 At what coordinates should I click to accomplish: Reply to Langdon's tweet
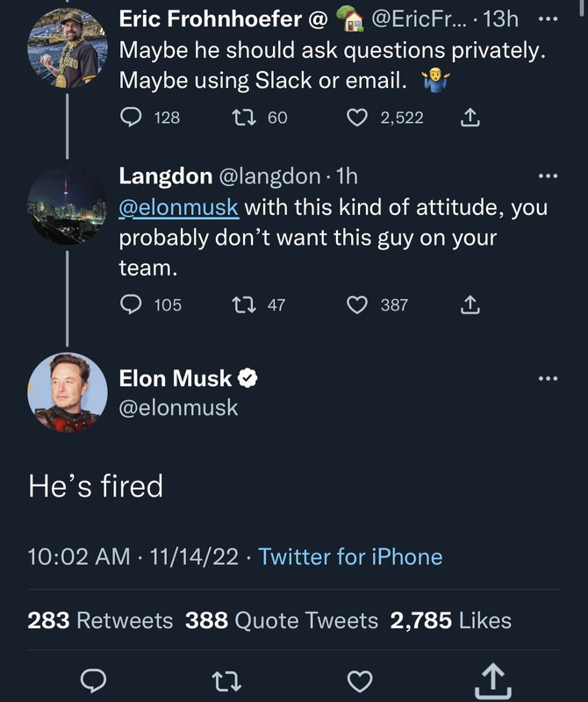coord(130,304)
